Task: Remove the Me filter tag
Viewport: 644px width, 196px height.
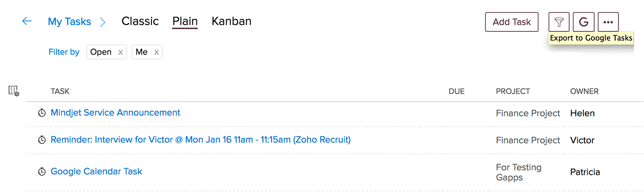Action: pyautogui.click(x=156, y=52)
